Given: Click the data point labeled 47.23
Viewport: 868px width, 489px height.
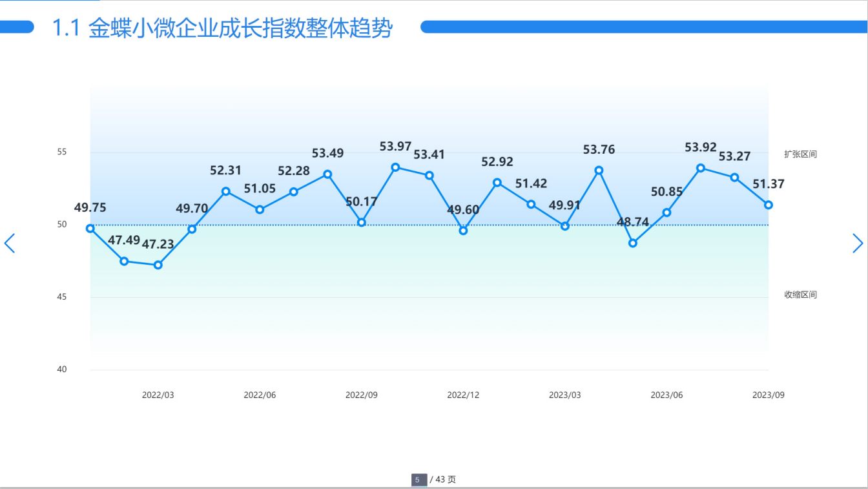Looking at the screenshot, I should [158, 265].
